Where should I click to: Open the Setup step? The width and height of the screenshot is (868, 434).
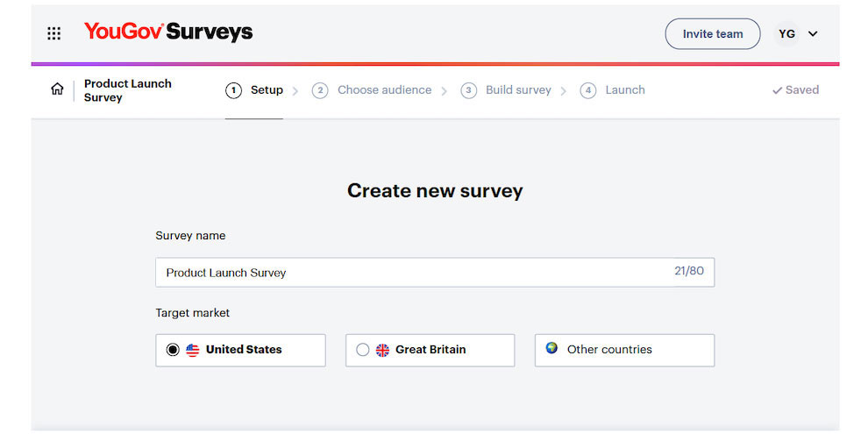coord(267,90)
